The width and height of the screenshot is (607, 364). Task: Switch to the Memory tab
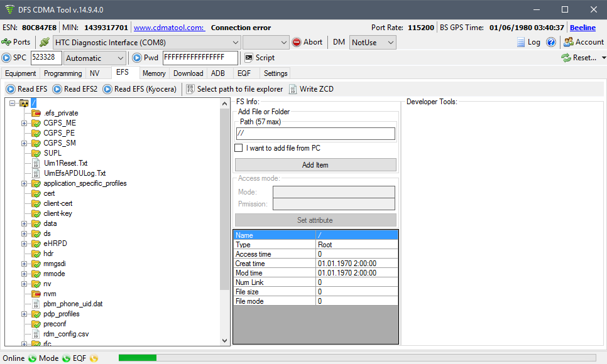[x=154, y=73]
